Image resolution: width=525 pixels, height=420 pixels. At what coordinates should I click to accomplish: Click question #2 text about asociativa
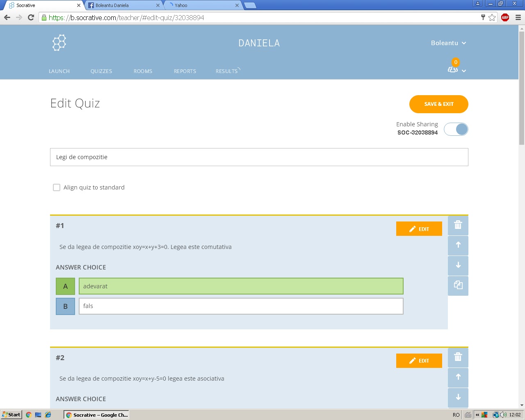coord(142,379)
